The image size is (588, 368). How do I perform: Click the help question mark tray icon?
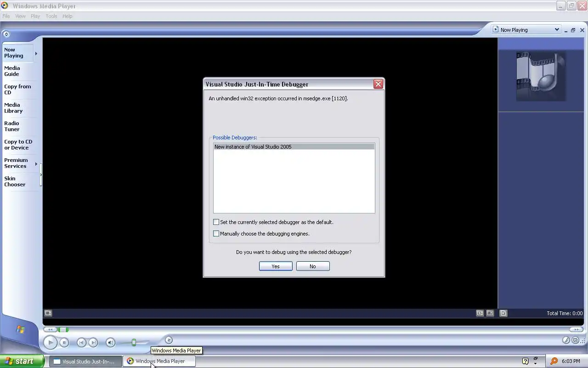(x=526, y=361)
